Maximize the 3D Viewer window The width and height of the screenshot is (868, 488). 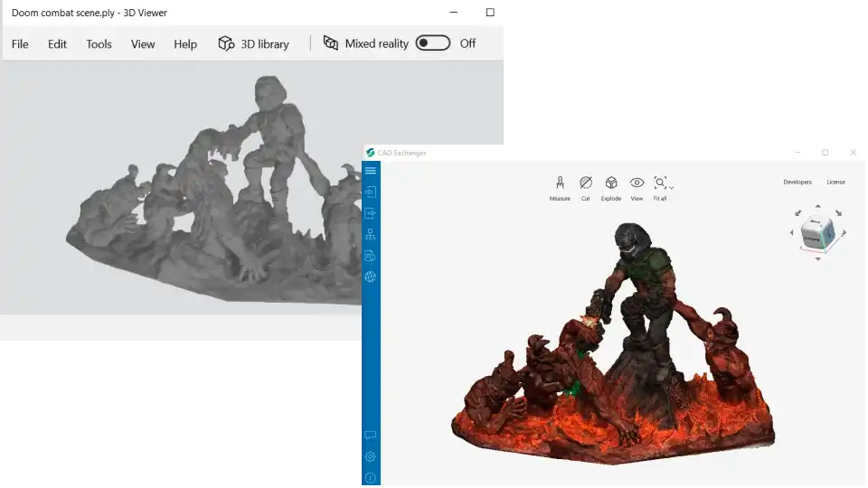pyautogui.click(x=490, y=12)
